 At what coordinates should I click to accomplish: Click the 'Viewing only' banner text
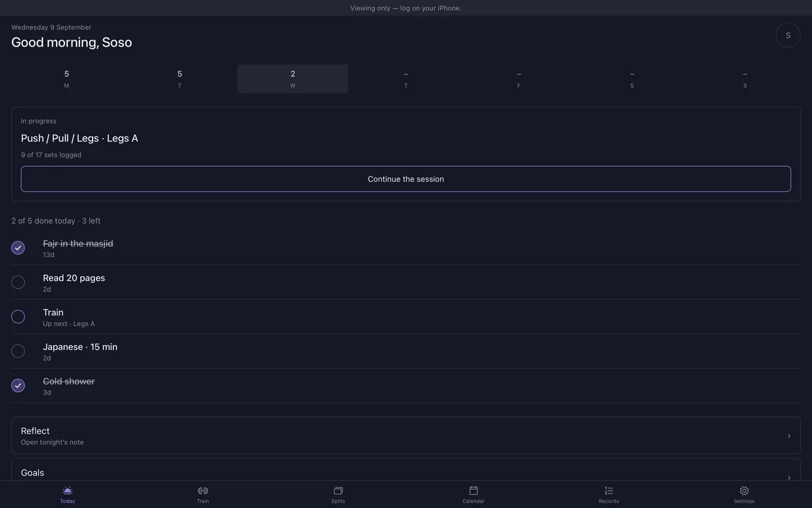click(x=406, y=8)
